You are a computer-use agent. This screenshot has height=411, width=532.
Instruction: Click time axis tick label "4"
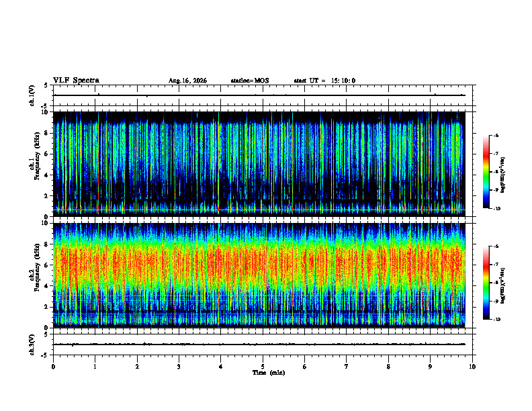coord(220,367)
